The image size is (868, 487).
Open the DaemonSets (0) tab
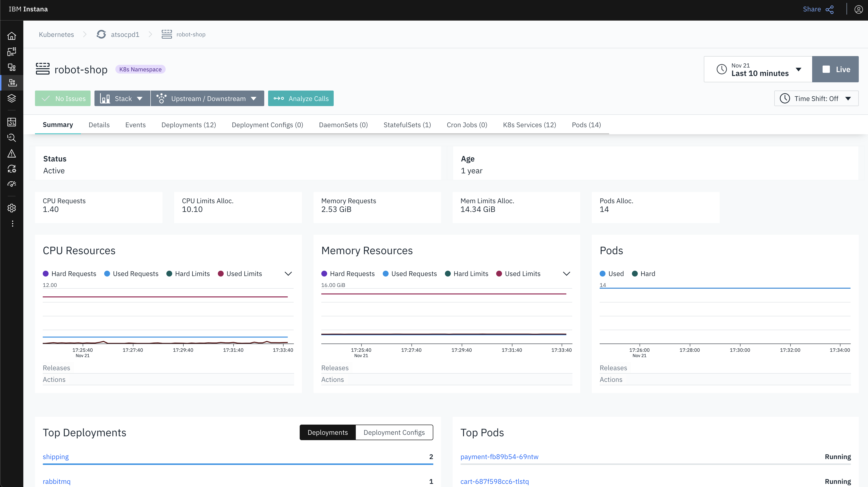(x=343, y=125)
